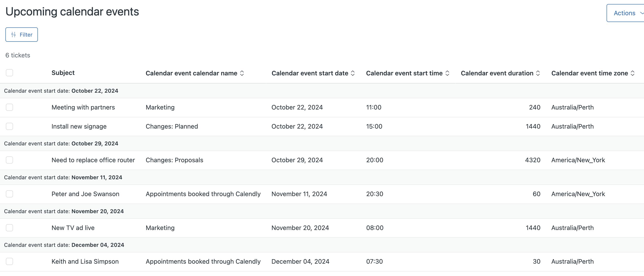Click Marketing cell in Meeting with partners row
This screenshot has width=644, height=276.
tap(160, 107)
